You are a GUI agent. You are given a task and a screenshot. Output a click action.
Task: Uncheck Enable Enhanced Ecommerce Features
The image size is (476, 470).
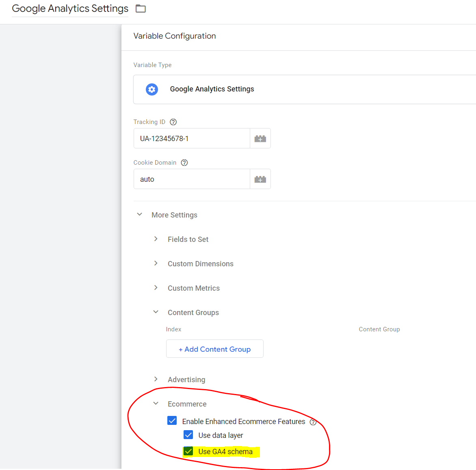pyautogui.click(x=172, y=421)
